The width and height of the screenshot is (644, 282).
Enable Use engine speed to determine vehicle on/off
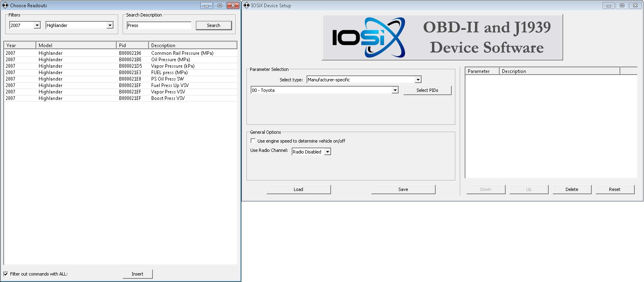click(x=253, y=141)
